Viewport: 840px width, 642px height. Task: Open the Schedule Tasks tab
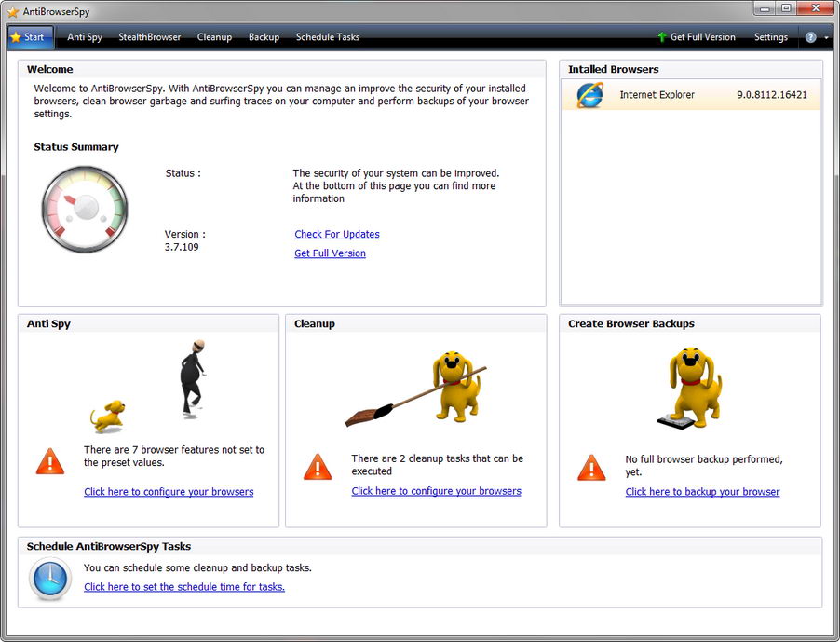(x=327, y=37)
